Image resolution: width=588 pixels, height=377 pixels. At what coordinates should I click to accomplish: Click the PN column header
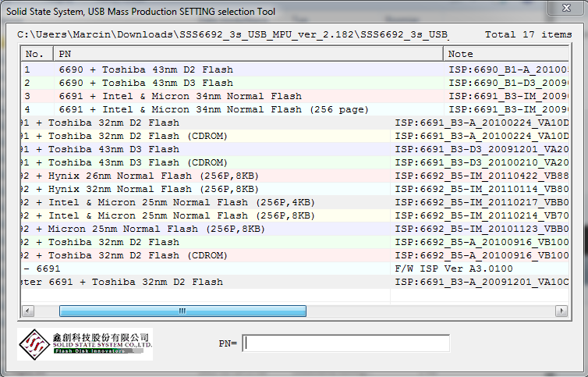coord(248,54)
